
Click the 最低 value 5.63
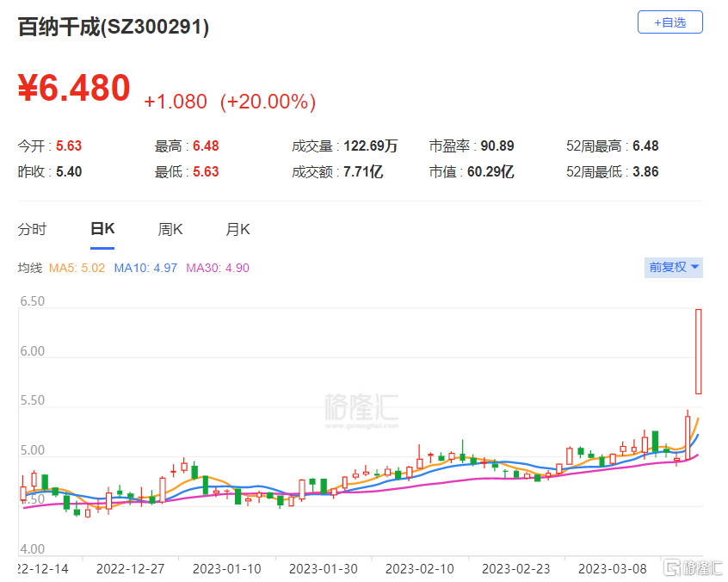coord(206,172)
